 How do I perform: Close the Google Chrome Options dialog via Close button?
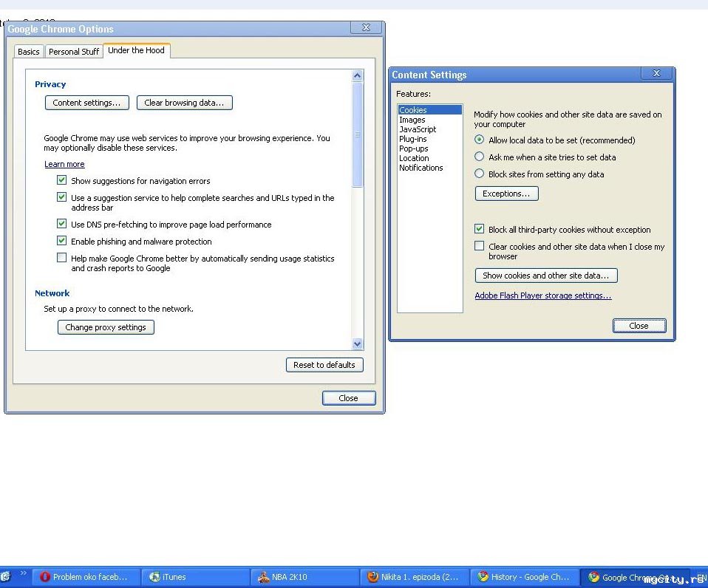[x=349, y=398]
